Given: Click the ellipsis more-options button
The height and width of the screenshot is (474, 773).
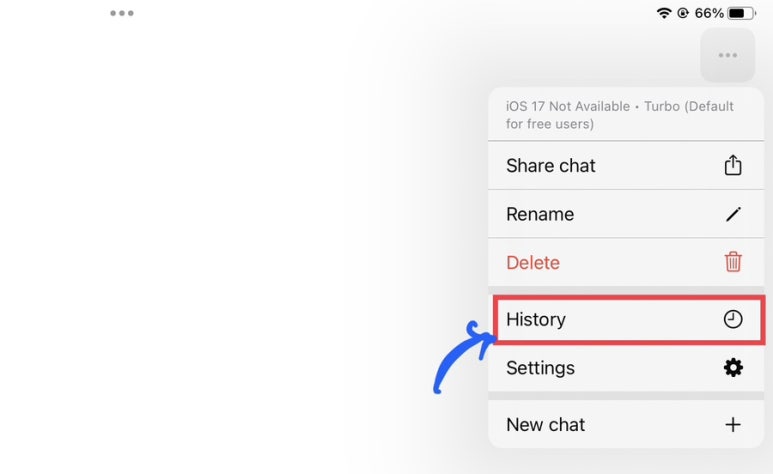Looking at the screenshot, I should (728, 55).
